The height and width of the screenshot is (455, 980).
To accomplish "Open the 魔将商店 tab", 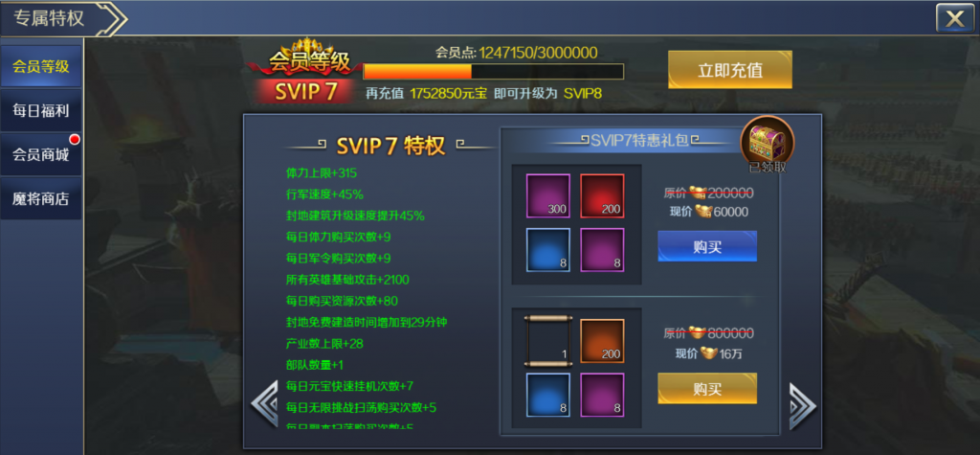I will click(x=40, y=198).
